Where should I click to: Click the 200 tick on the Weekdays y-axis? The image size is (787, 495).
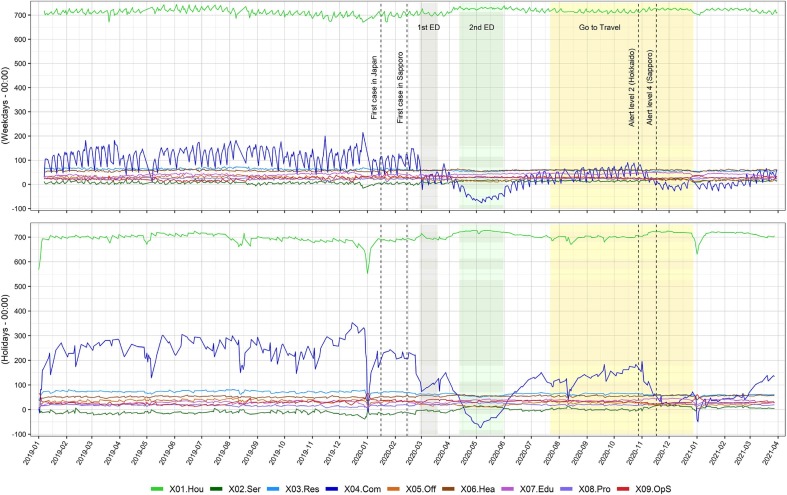click(x=20, y=136)
